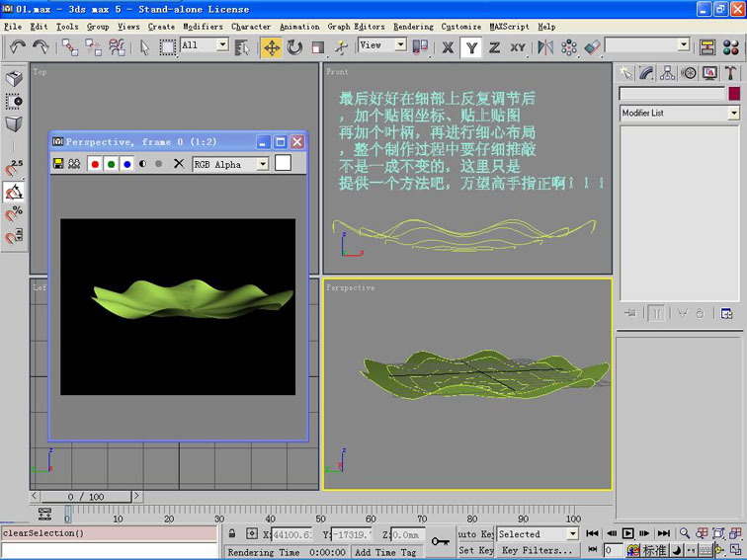The image size is (747, 560).
Task: Open Modify command panel tab
Action: 646,73
